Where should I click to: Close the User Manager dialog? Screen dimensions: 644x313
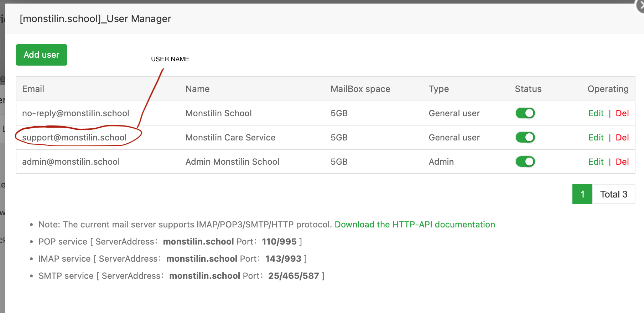coord(641,6)
